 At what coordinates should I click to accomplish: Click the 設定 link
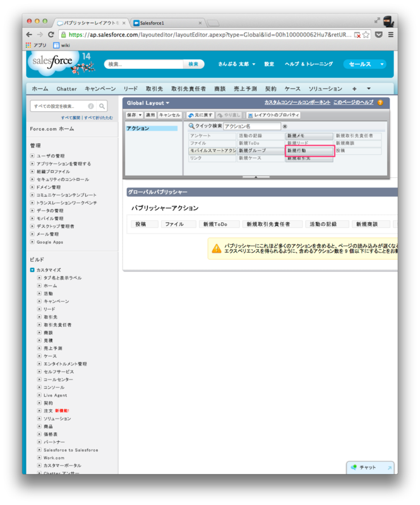click(x=269, y=64)
